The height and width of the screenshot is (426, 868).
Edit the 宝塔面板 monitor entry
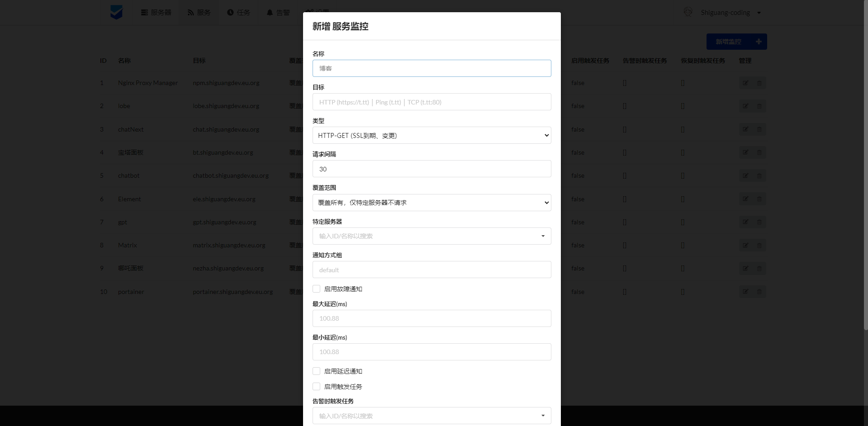coord(745,152)
